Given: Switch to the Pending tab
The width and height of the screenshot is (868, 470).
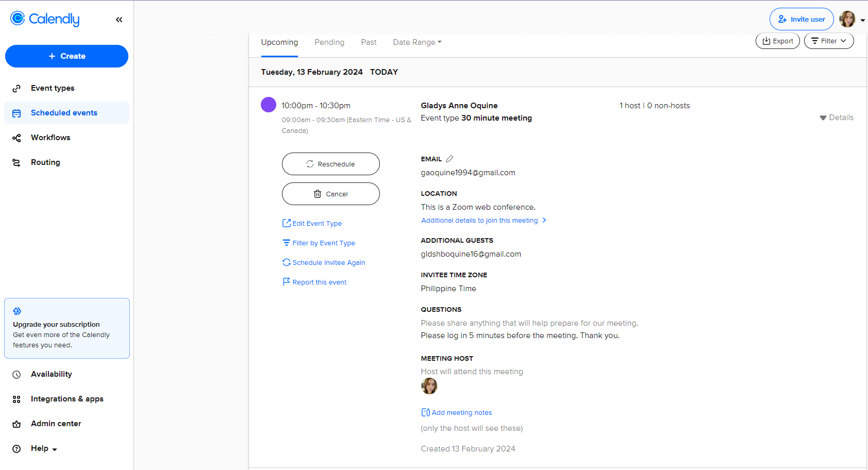Looking at the screenshot, I should [329, 42].
